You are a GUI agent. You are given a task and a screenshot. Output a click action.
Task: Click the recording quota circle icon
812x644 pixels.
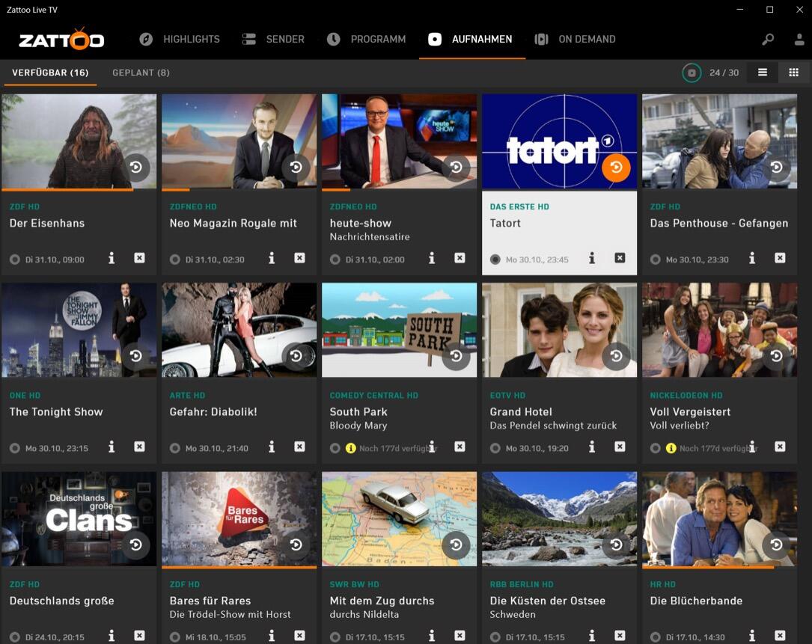[692, 73]
